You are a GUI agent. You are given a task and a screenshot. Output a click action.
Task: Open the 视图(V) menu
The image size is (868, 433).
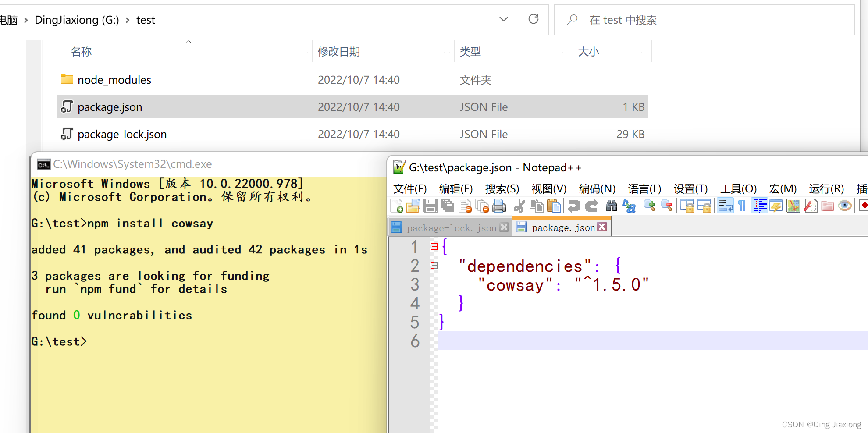(549, 189)
